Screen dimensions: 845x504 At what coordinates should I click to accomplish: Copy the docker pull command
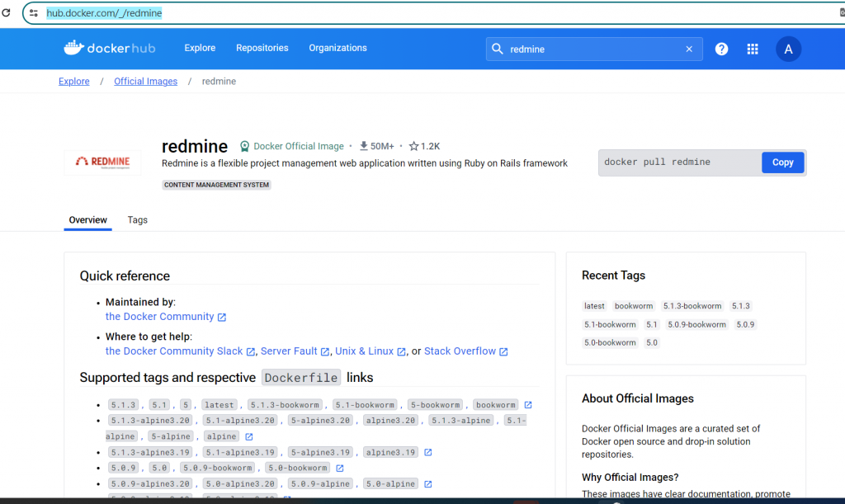[x=782, y=162]
